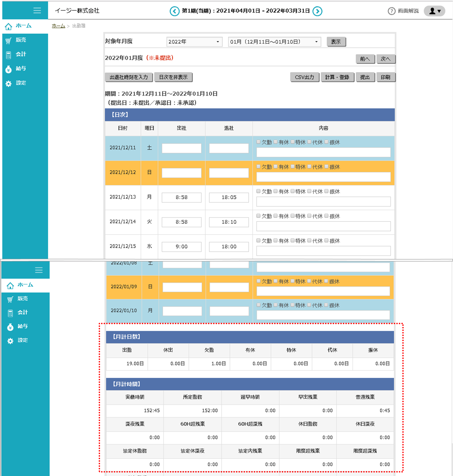The height and width of the screenshot is (476, 453).
Task: Open the user account menu icon
Action: pyautogui.click(x=434, y=11)
